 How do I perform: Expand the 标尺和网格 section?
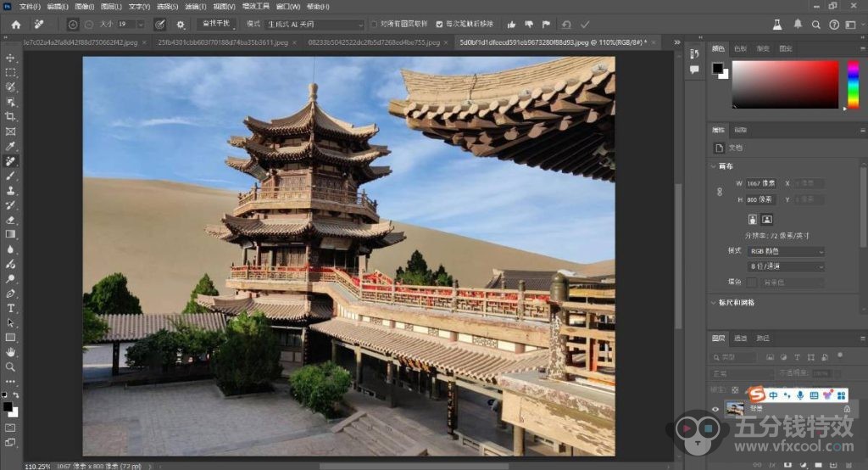coord(714,303)
